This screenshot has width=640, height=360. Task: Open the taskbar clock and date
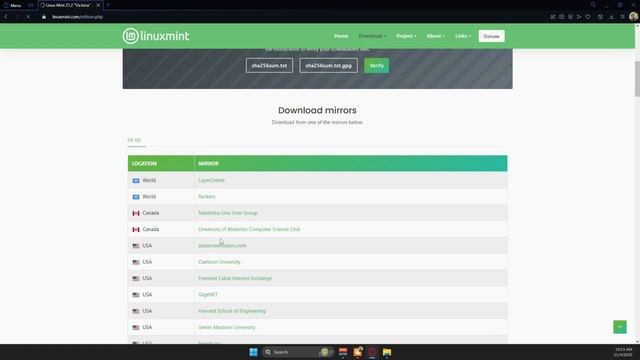623,352
